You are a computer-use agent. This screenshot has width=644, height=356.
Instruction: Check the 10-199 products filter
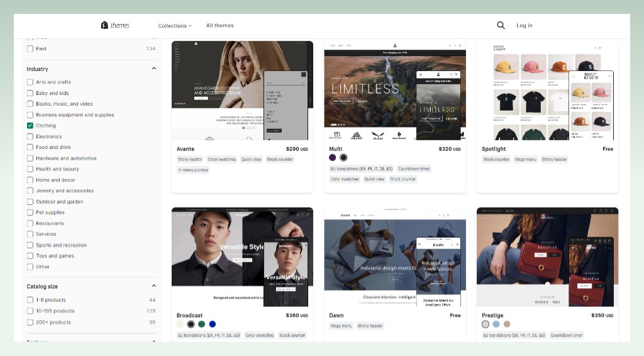(x=30, y=311)
